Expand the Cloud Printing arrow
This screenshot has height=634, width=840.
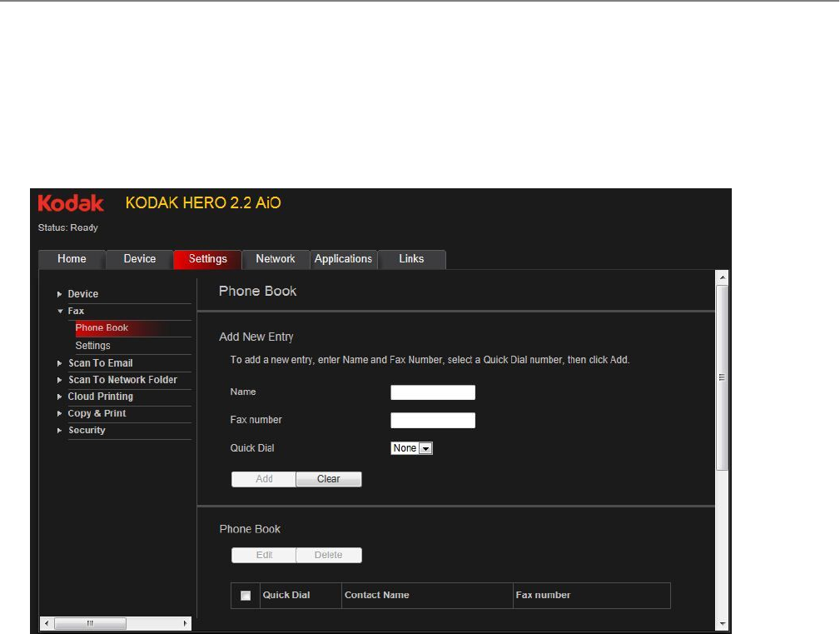tap(59, 397)
